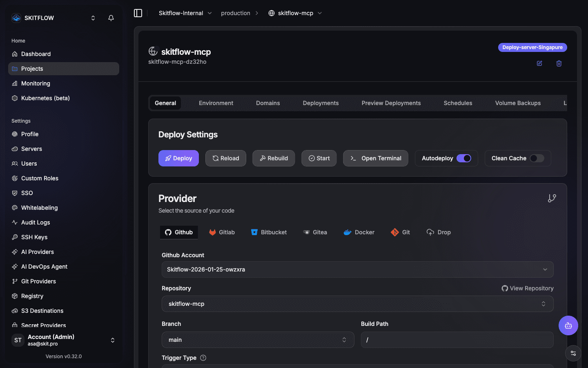
Task: Click the Deploy button
Action: pyautogui.click(x=178, y=158)
